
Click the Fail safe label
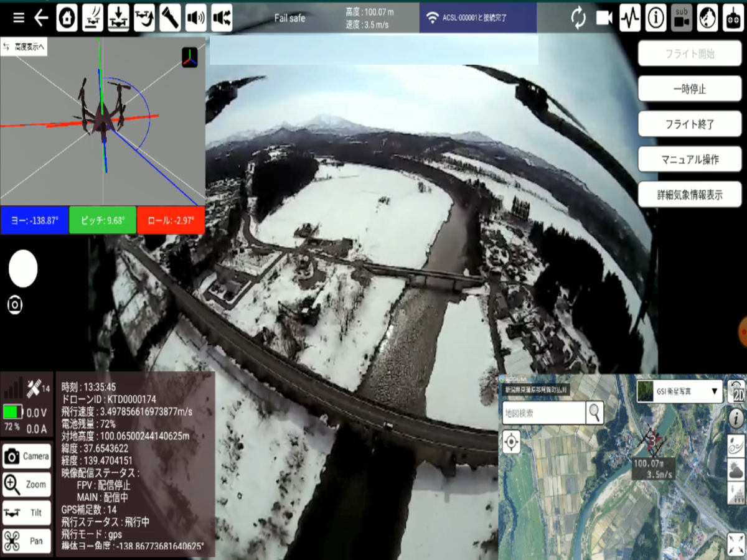pos(289,18)
